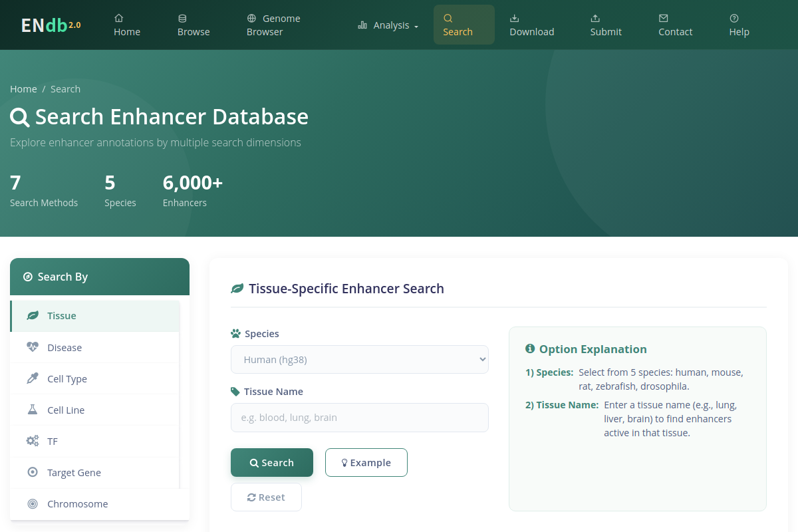Image resolution: width=798 pixels, height=532 pixels.
Task: Click the TF gears icon
Action: [33, 441]
